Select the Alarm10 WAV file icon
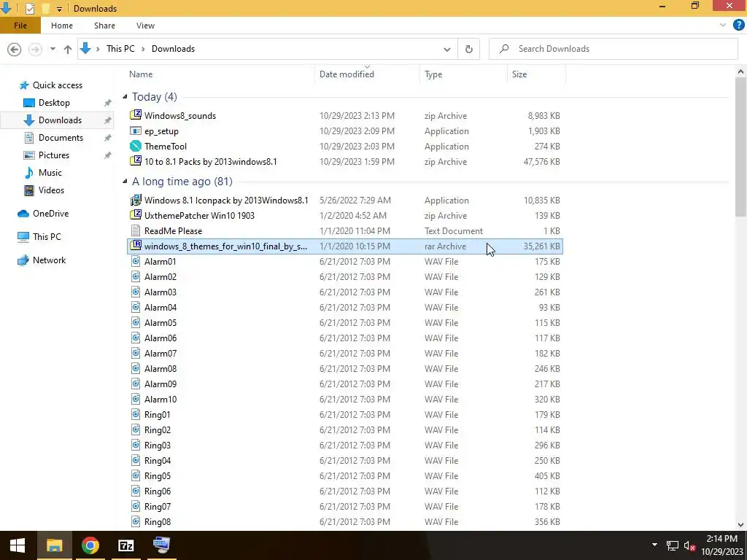 pyautogui.click(x=136, y=399)
